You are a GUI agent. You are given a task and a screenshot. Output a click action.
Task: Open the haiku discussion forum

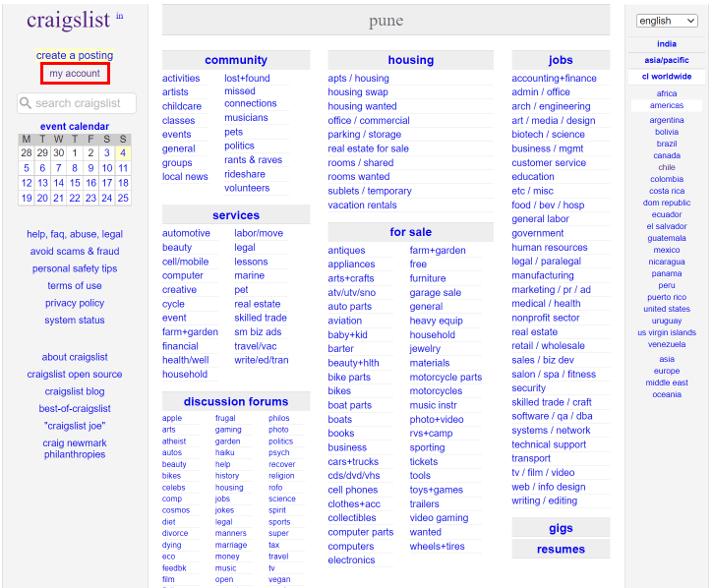point(224,452)
